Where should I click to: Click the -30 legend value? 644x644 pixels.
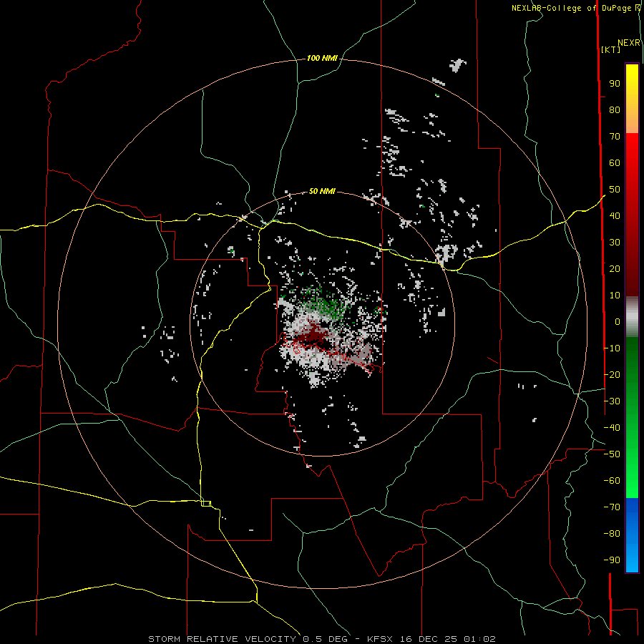click(612, 401)
